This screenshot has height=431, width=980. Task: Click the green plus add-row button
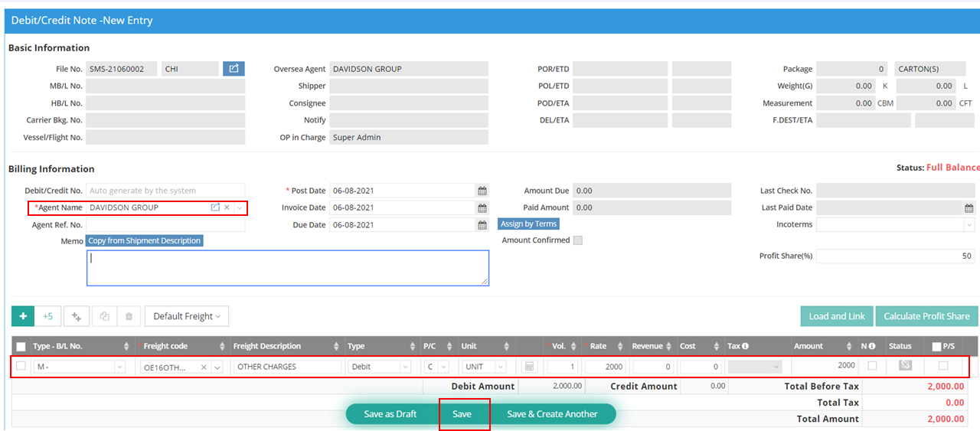(23, 316)
